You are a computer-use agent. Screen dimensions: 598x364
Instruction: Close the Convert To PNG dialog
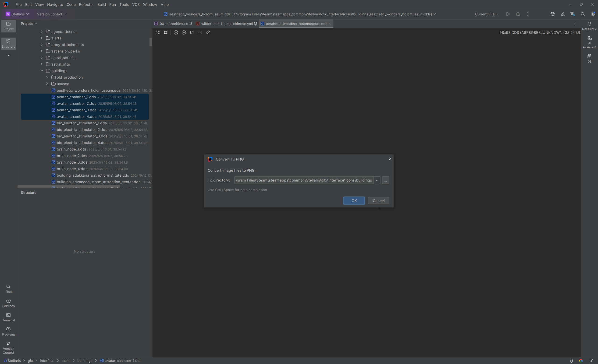pyautogui.click(x=390, y=159)
